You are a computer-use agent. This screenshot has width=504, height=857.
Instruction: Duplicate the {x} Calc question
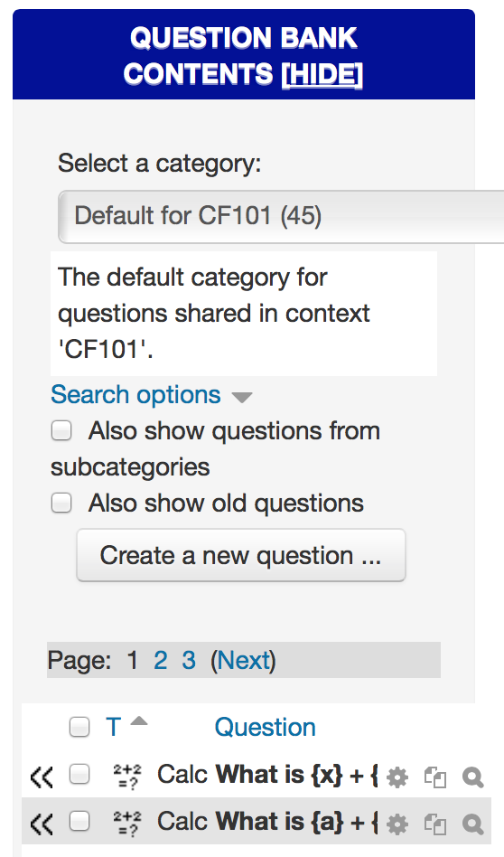click(x=435, y=777)
